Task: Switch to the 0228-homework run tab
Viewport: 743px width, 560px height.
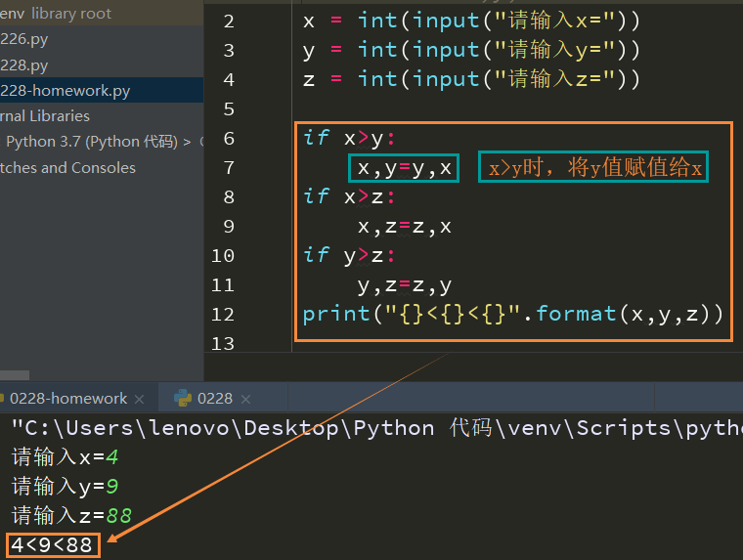Action: click(x=68, y=398)
